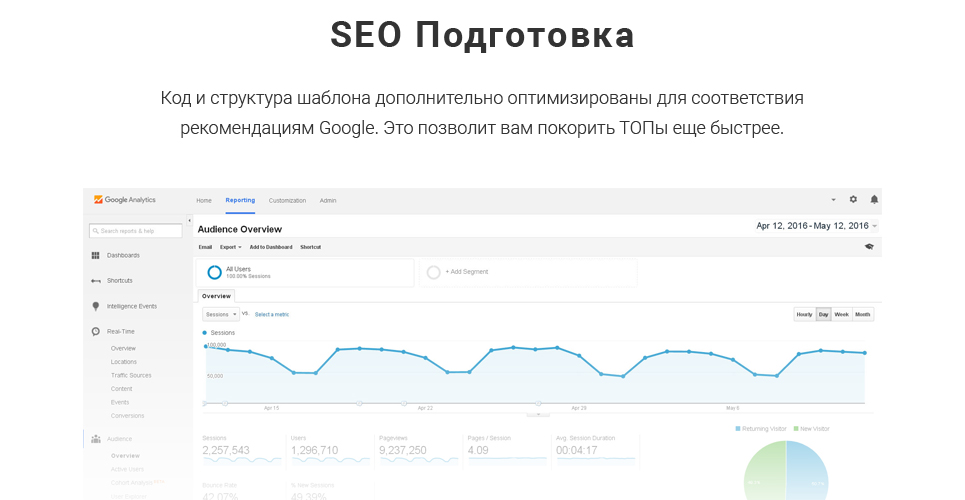Open the Export dropdown menu
This screenshot has width=965, height=500.
point(230,247)
